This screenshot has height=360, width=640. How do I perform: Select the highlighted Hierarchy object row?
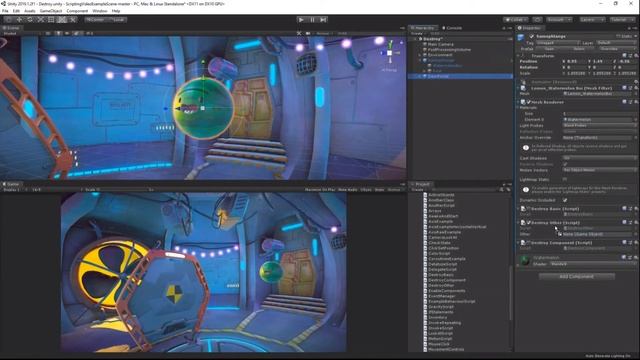tap(460, 76)
